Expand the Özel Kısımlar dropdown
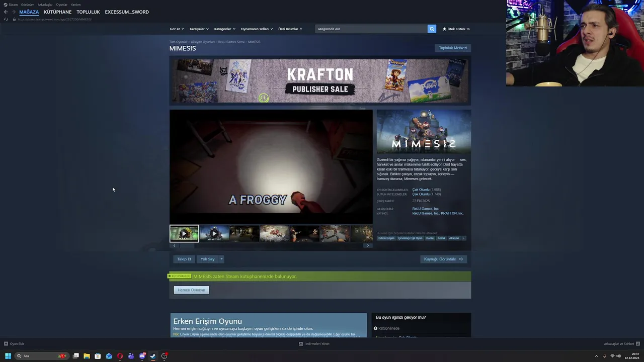 (290, 29)
